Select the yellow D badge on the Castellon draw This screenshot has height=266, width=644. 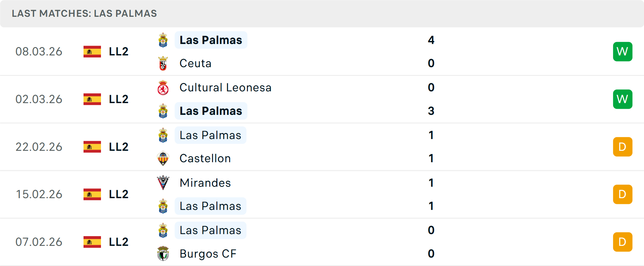click(x=623, y=147)
